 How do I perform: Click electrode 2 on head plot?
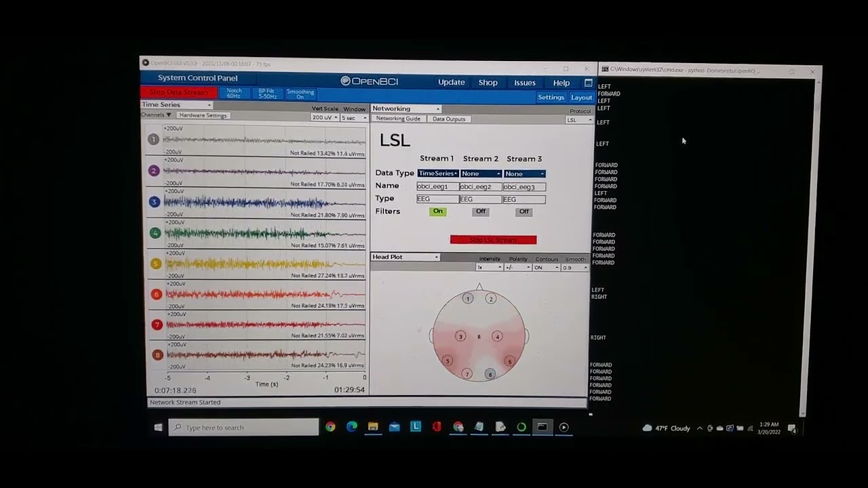tap(491, 299)
